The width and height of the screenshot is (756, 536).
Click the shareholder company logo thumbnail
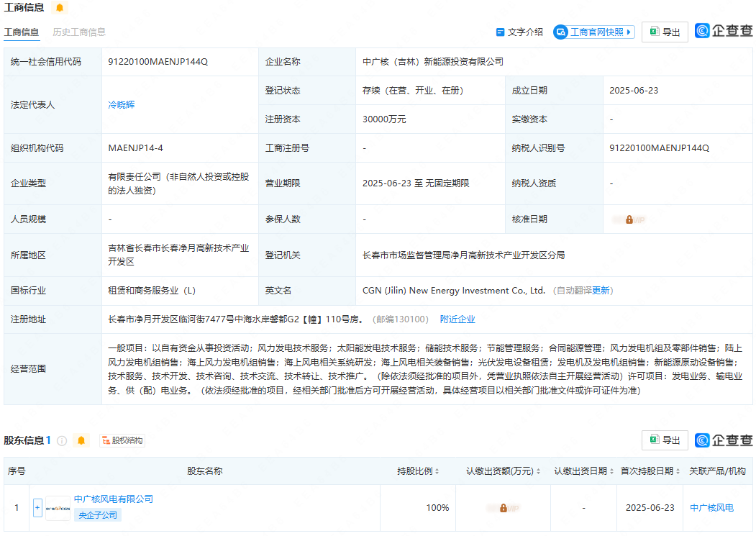click(x=56, y=507)
